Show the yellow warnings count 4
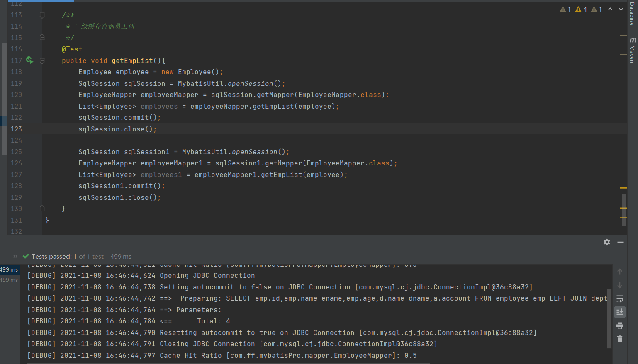638x364 pixels. (x=581, y=9)
